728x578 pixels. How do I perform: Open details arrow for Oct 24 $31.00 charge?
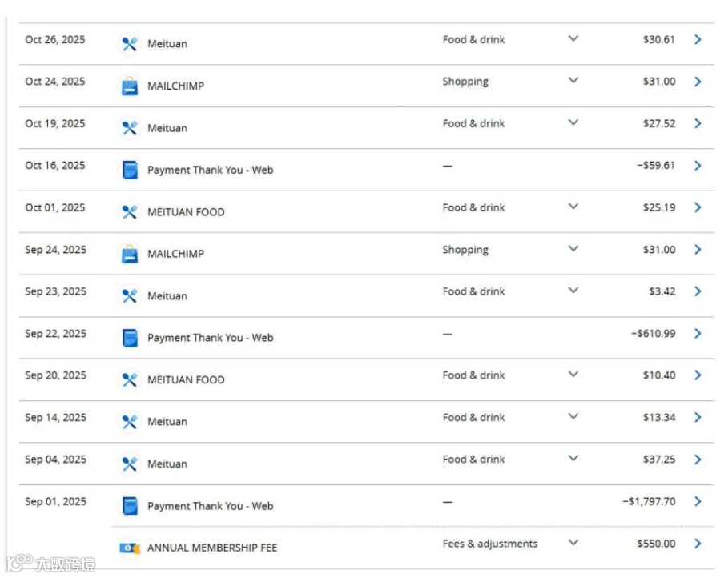[x=698, y=82]
